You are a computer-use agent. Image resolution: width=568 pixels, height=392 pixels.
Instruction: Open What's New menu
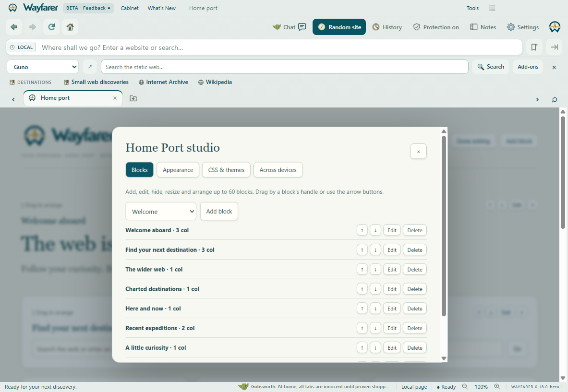161,8
